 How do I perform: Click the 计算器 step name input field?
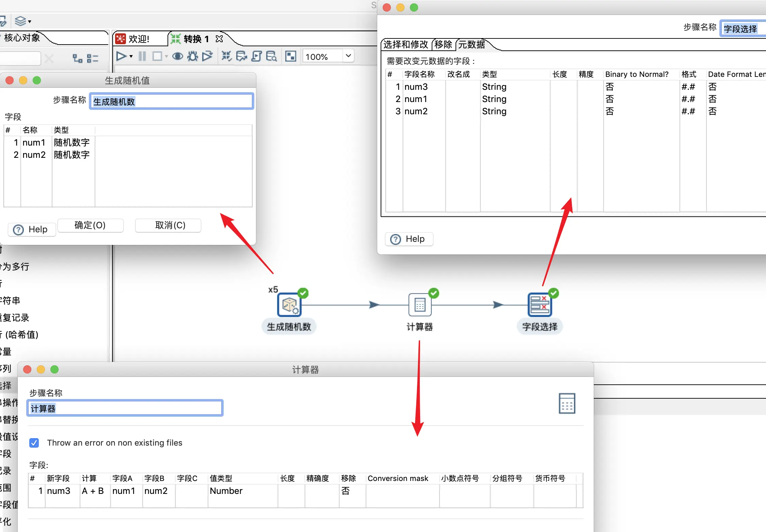[125, 408]
